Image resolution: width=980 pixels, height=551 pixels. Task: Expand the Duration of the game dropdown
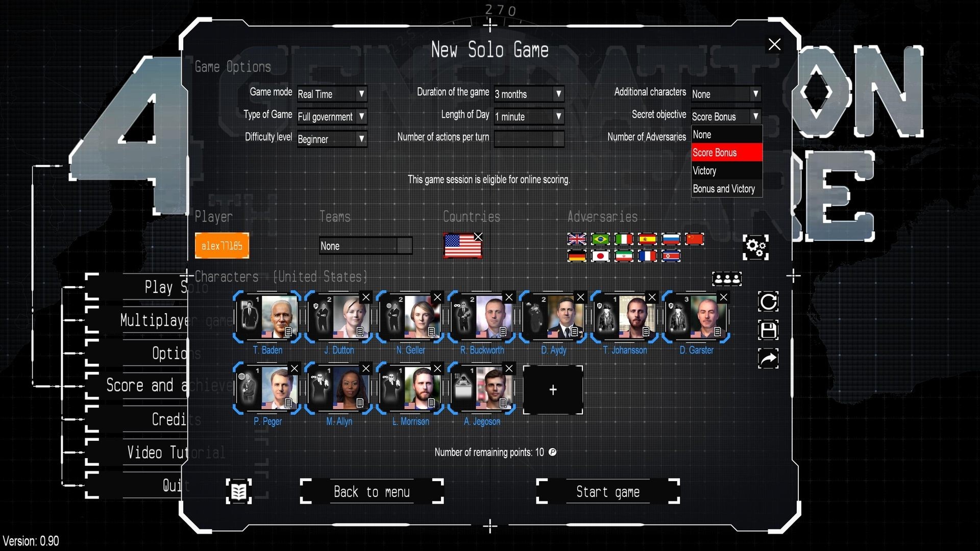[x=559, y=93]
